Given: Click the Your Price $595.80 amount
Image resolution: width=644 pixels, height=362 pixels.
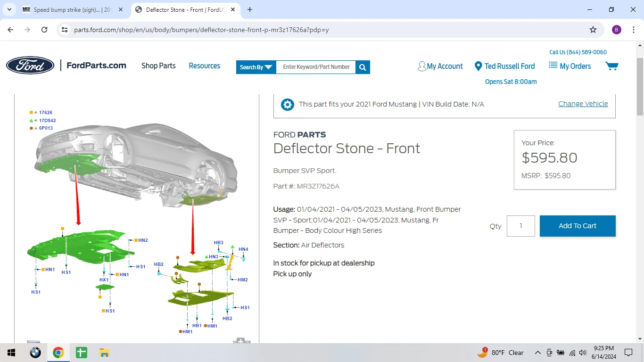Looking at the screenshot, I should 549,158.
